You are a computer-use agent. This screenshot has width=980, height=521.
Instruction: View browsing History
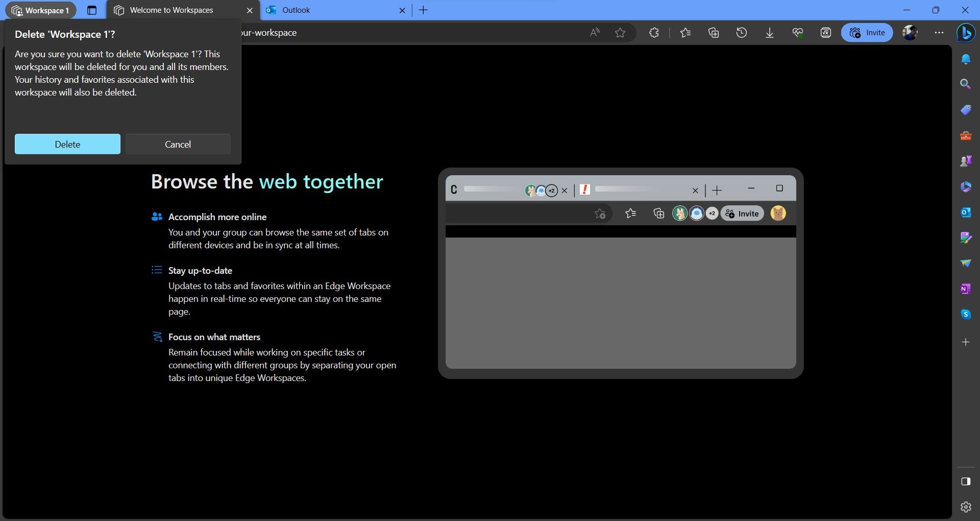[x=741, y=32]
